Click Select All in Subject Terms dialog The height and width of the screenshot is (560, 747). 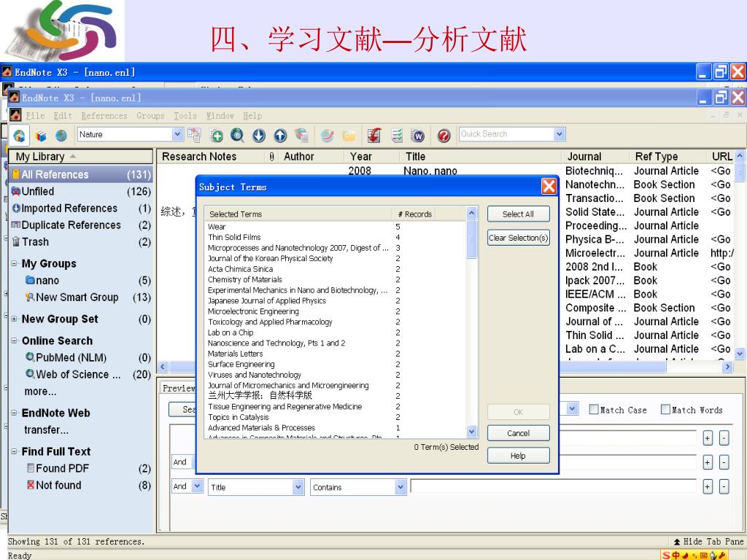pos(519,214)
